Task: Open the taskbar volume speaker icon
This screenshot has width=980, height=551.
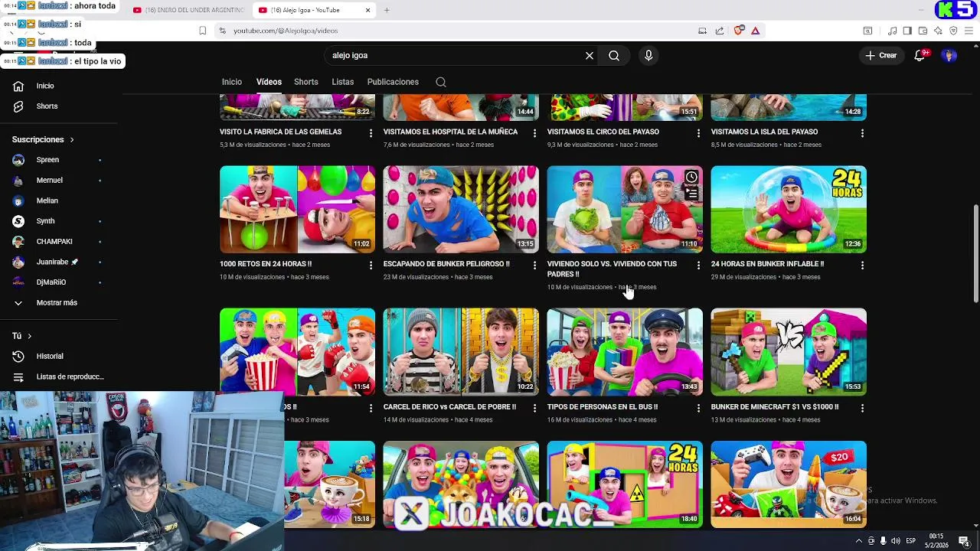Action: (895, 541)
